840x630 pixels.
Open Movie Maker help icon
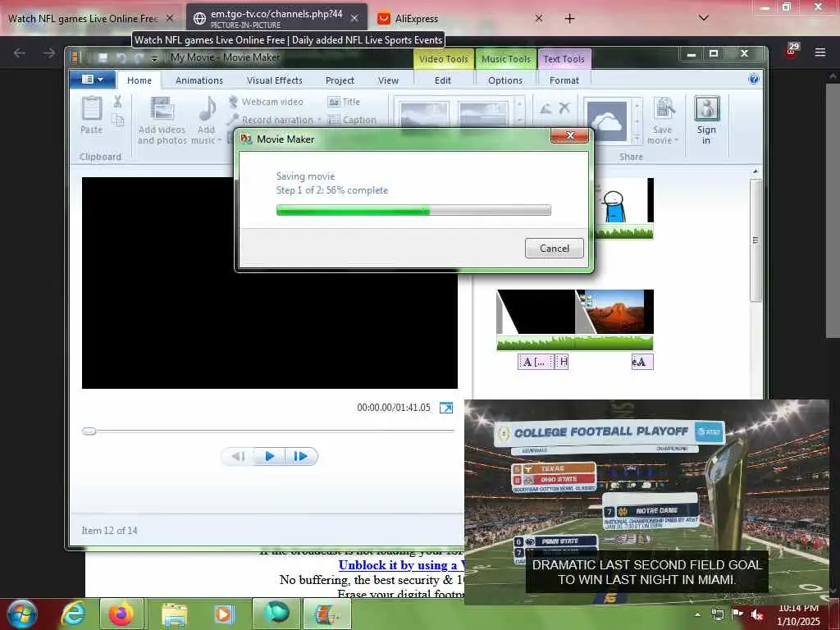pyautogui.click(x=753, y=80)
